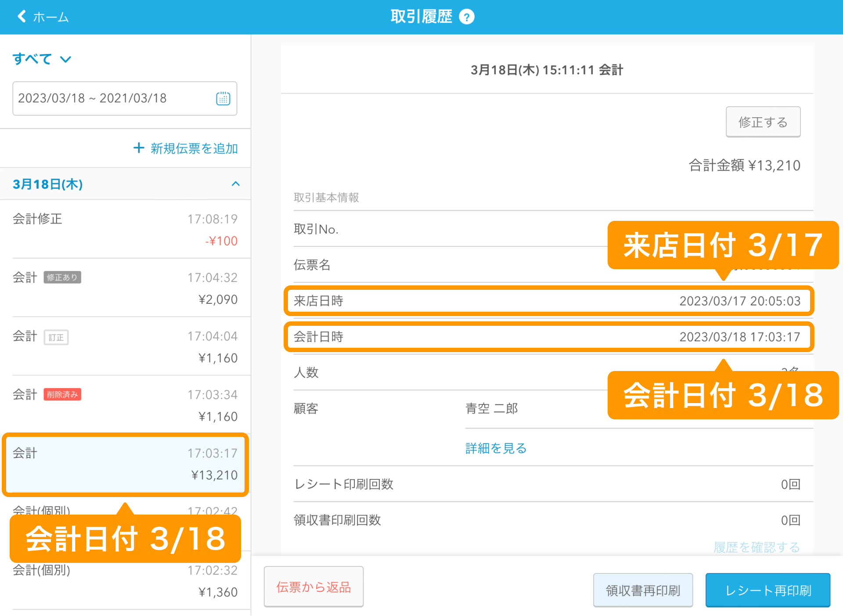Open 詳細を見る customer details link
The height and width of the screenshot is (616, 843).
pos(495,448)
